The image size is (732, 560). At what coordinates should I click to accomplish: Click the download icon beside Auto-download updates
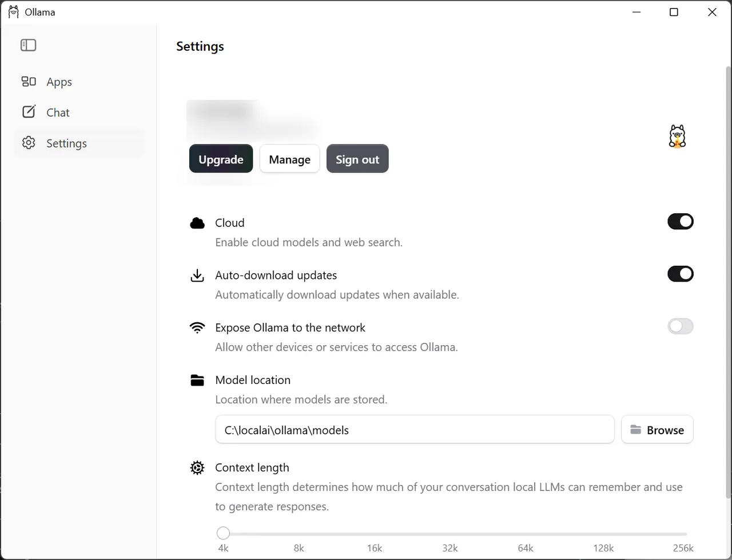click(197, 275)
